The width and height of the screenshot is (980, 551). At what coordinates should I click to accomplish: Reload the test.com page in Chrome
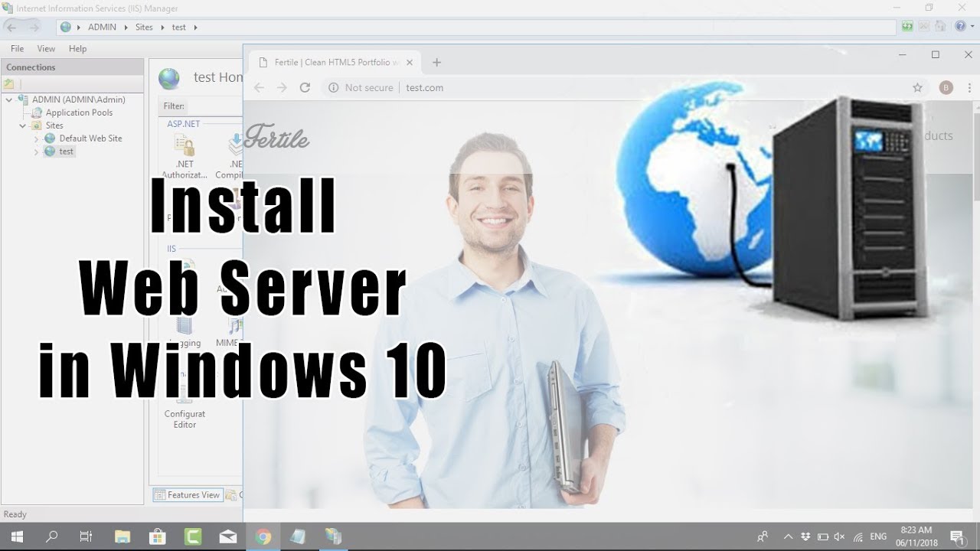coord(305,88)
